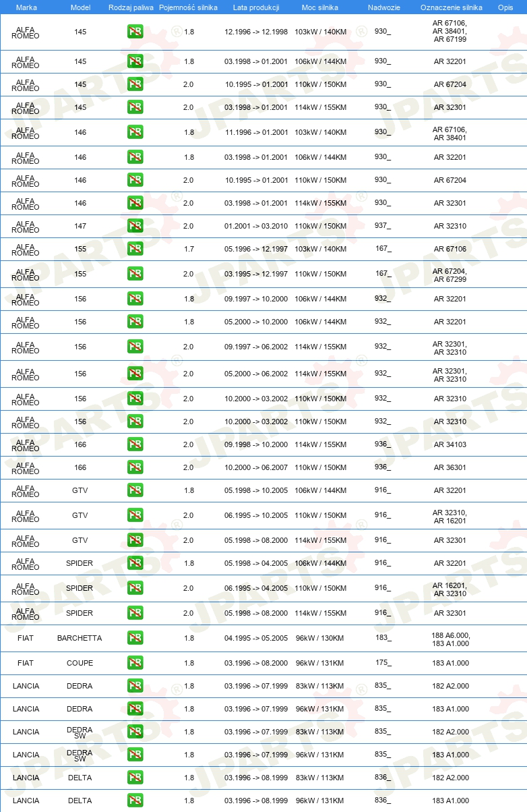Screen dimensions: 527x812
Task: Click the fuel icon for the Fiat Coupe row
Action: [135, 663]
